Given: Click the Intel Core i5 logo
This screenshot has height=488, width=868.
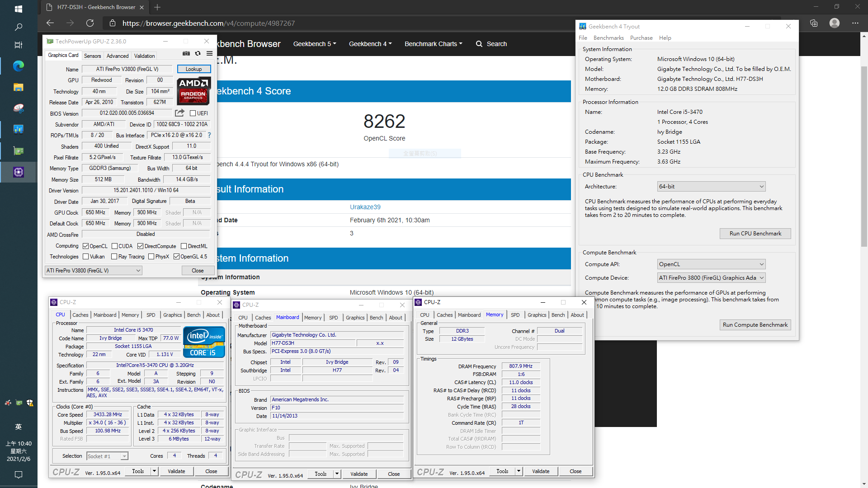Looking at the screenshot, I should pyautogui.click(x=204, y=342).
